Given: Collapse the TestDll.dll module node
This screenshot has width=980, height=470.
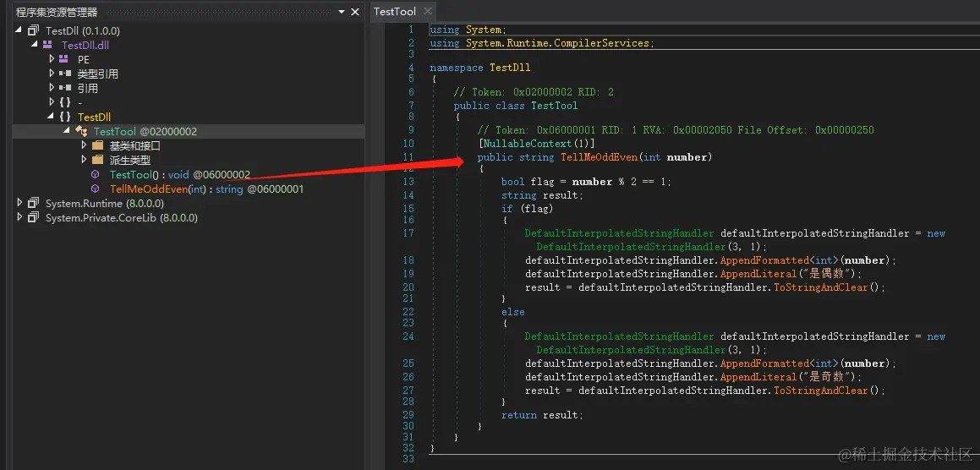Looking at the screenshot, I should click(35, 44).
